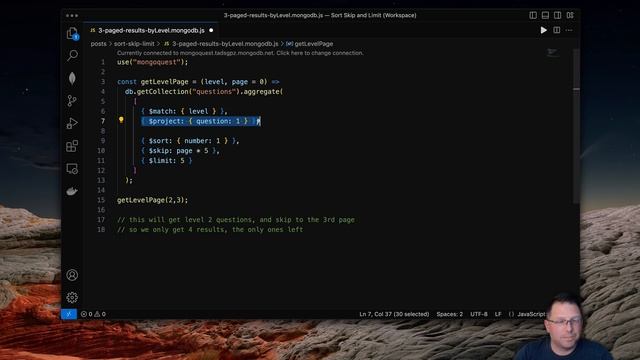Open the MongoDB leaf extension view
This screenshot has height=360, width=640.
(x=72, y=78)
